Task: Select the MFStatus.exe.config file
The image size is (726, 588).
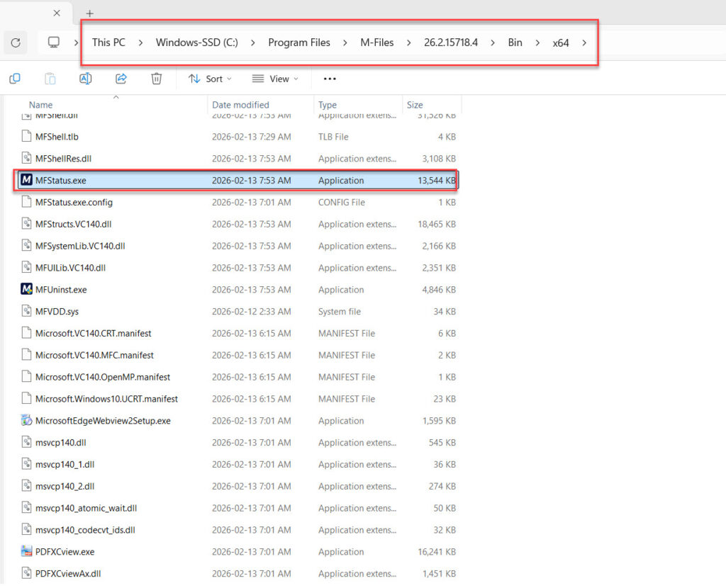Action: (x=74, y=203)
